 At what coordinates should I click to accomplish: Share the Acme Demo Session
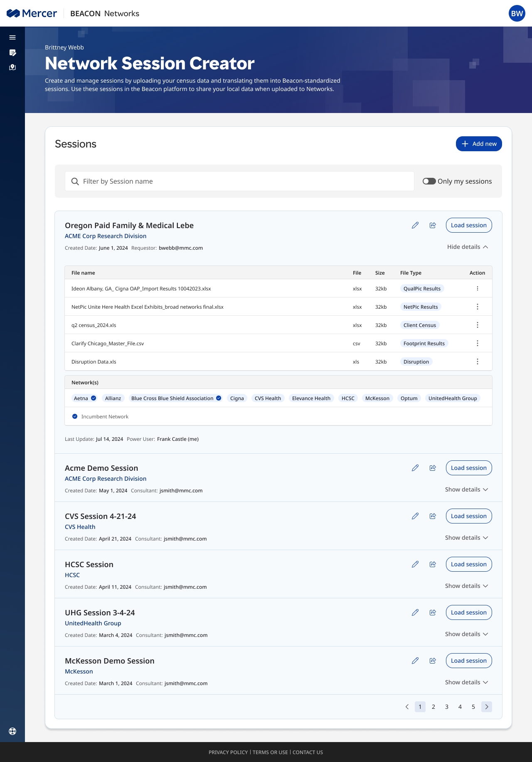click(x=433, y=468)
